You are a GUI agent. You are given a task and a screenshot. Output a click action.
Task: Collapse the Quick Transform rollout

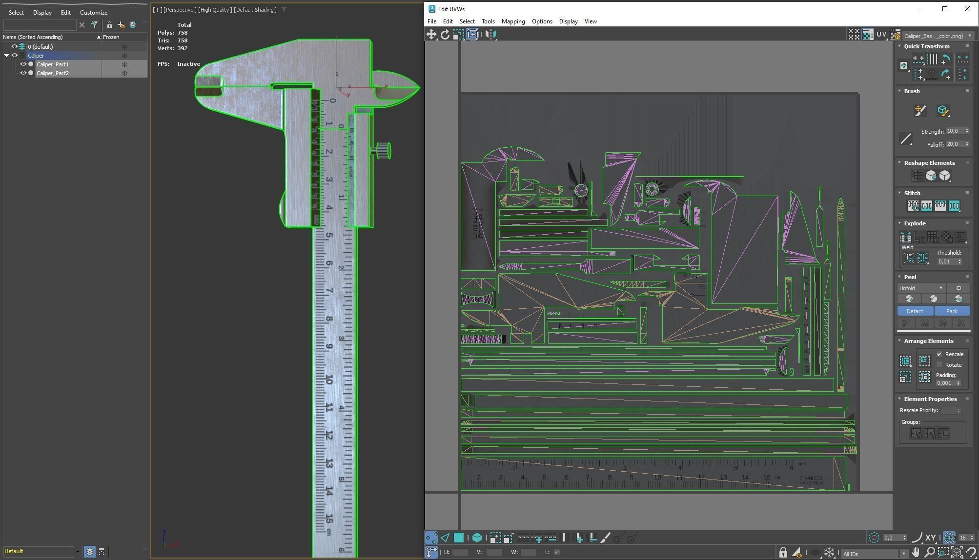(899, 46)
